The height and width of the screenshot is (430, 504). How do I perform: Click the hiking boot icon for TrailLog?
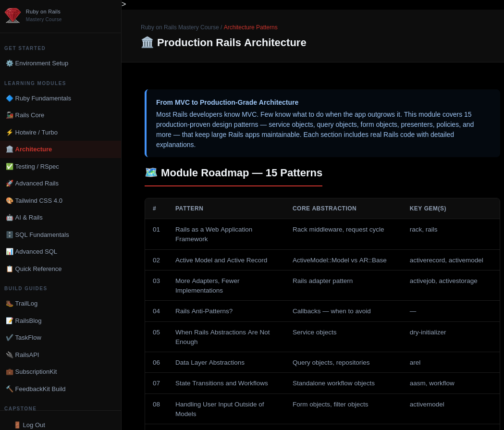10,303
